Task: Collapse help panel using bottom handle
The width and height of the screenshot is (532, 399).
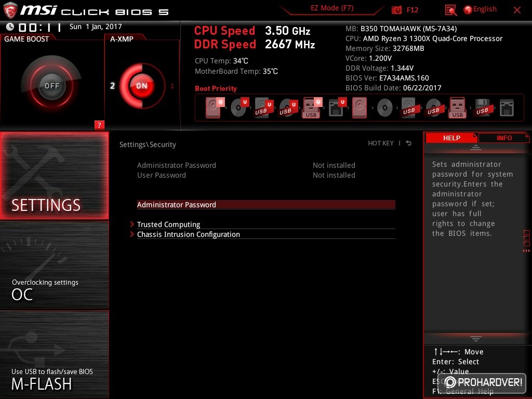Action: click(476, 338)
